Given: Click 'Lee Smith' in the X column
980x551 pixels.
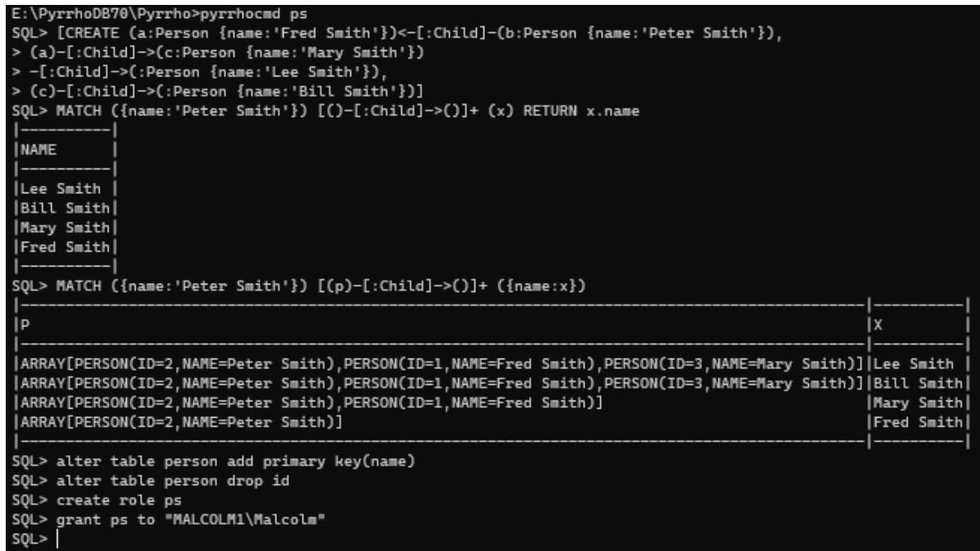Looking at the screenshot, I should (913, 363).
